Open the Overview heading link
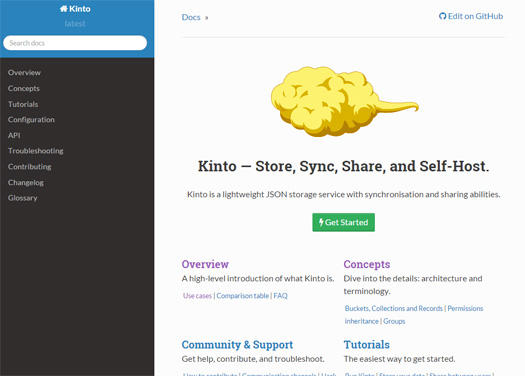The height and width of the screenshot is (376, 525). point(205,264)
